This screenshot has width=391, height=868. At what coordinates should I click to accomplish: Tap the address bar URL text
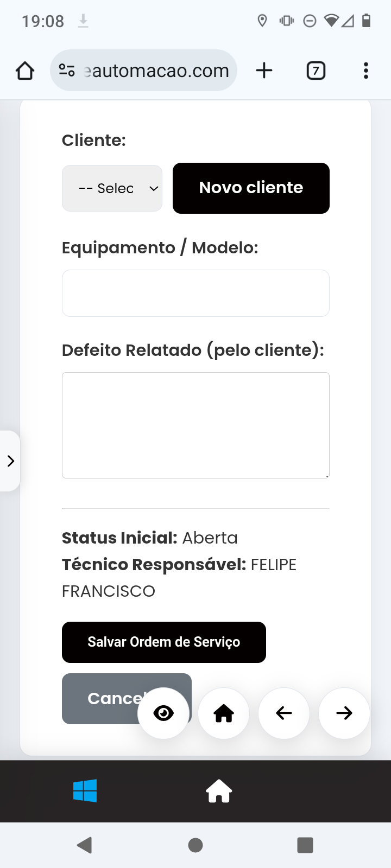click(x=157, y=71)
